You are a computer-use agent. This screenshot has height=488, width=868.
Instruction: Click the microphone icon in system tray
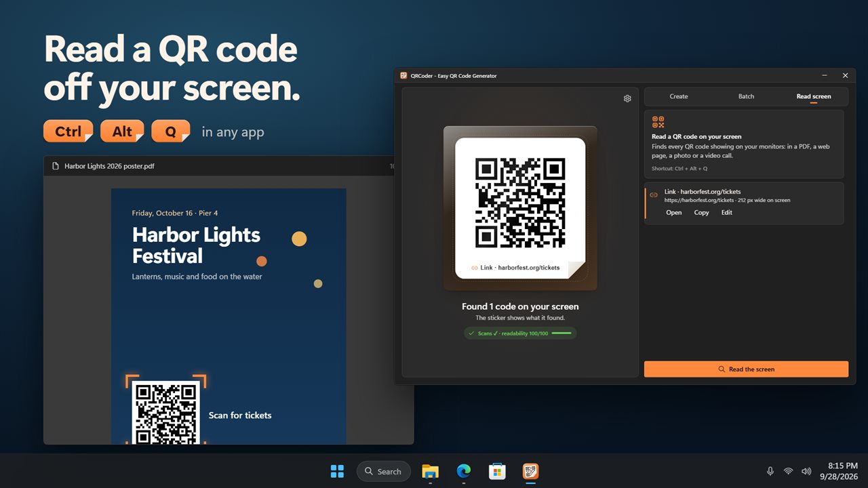tap(770, 471)
